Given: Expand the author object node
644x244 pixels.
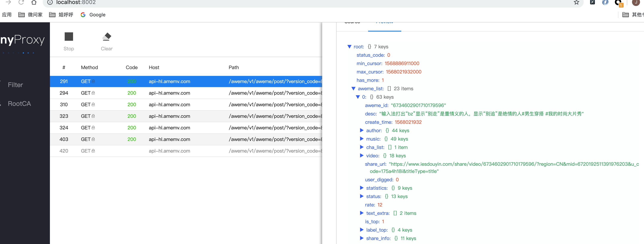Looking at the screenshot, I should click(x=362, y=131).
